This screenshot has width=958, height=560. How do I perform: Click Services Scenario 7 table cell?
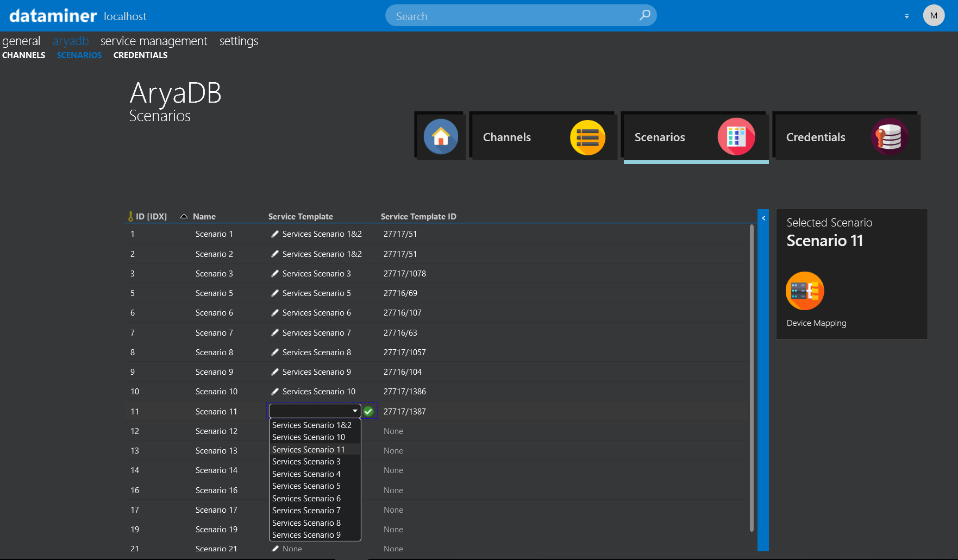pos(317,333)
